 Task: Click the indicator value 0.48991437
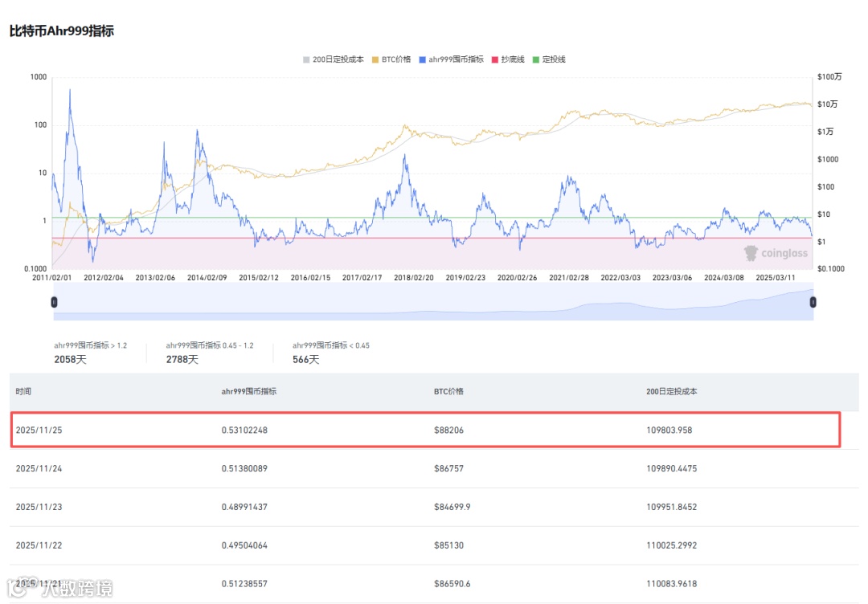(x=244, y=507)
